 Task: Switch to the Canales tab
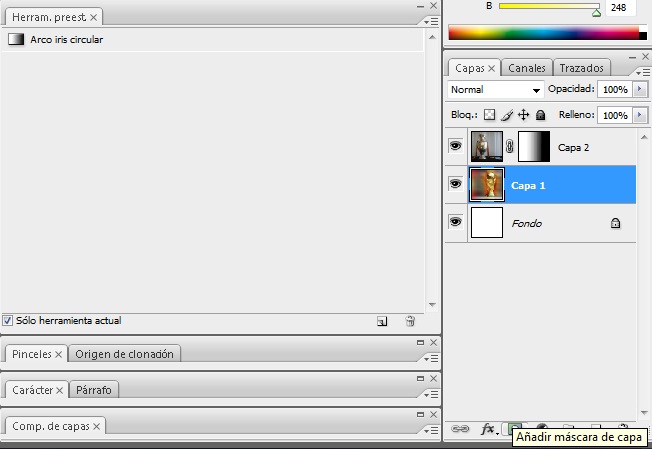[527, 68]
